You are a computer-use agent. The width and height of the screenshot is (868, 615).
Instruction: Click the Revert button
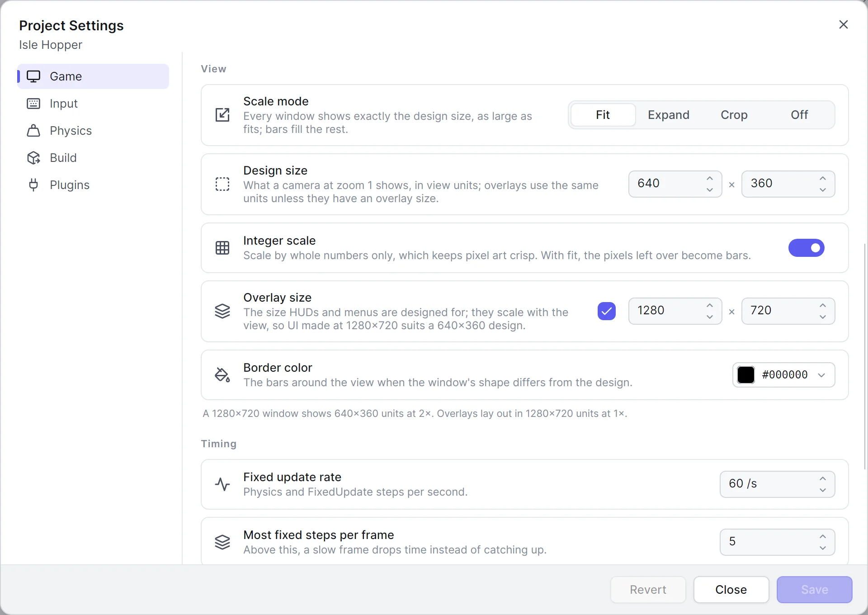click(648, 590)
